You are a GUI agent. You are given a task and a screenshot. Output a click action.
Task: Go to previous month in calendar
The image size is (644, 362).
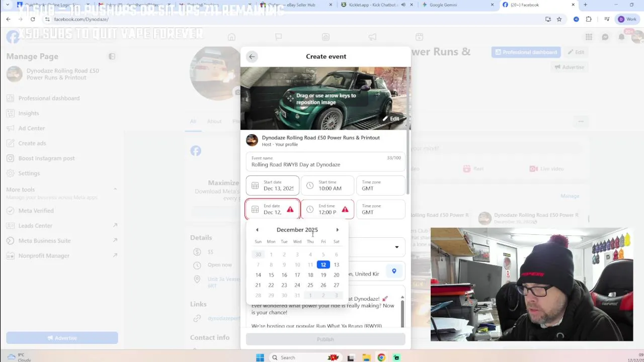257,230
